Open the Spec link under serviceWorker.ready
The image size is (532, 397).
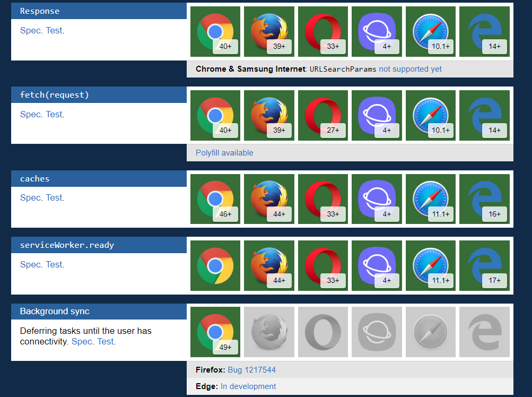(x=31, y=264)
